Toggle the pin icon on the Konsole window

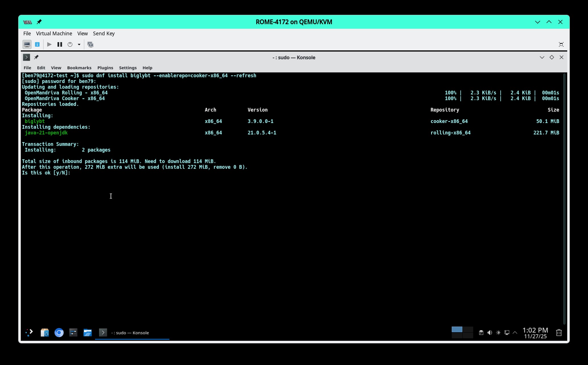(x=36, y=57)
